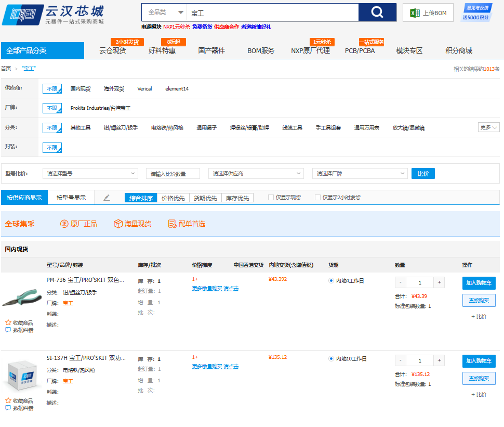This screenshot has width=504, height=427.
Task: Switch to the 按型号显示 tab
Action: click(71, 198)
